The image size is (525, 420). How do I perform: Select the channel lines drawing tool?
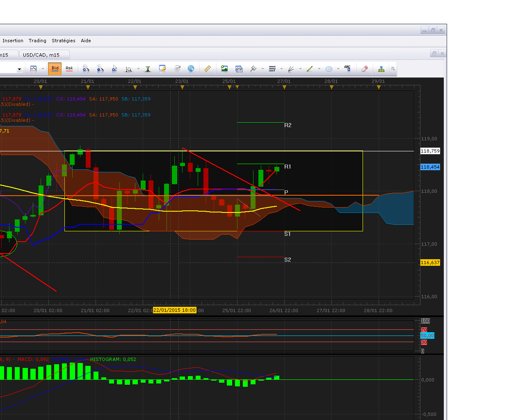(x=253, y=69)
